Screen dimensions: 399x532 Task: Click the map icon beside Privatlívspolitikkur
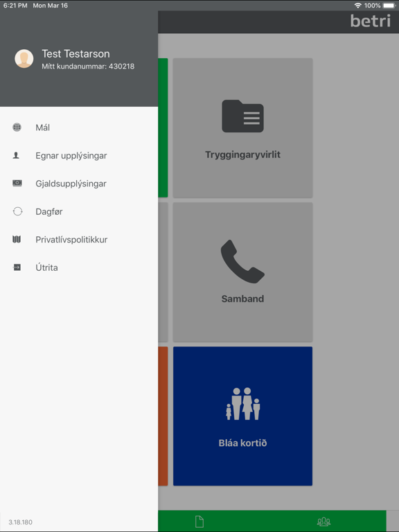(17, 240)
